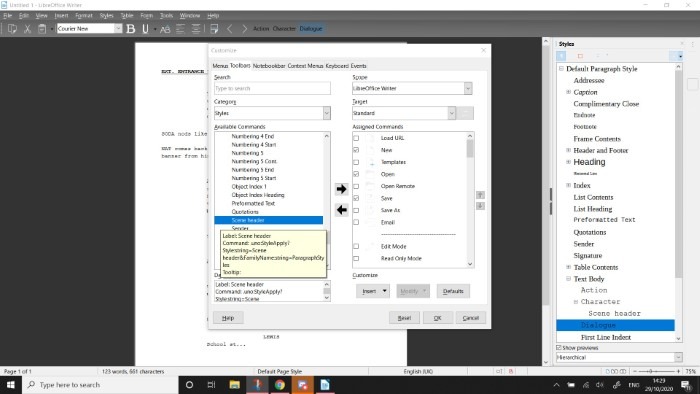Remove command with left arrow button
This screenshot has height=394, width=700.
click(342, 209)
